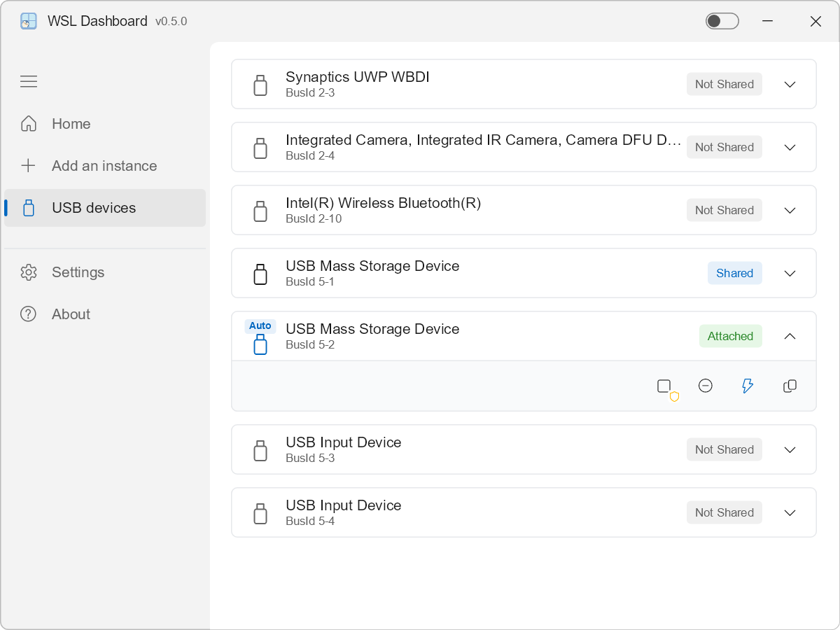The width and height of the screenshot is (840, 630).
Task: Click USB icon of BusId 5-4 device
Action: pyautogui.click(x=260, y=514)
